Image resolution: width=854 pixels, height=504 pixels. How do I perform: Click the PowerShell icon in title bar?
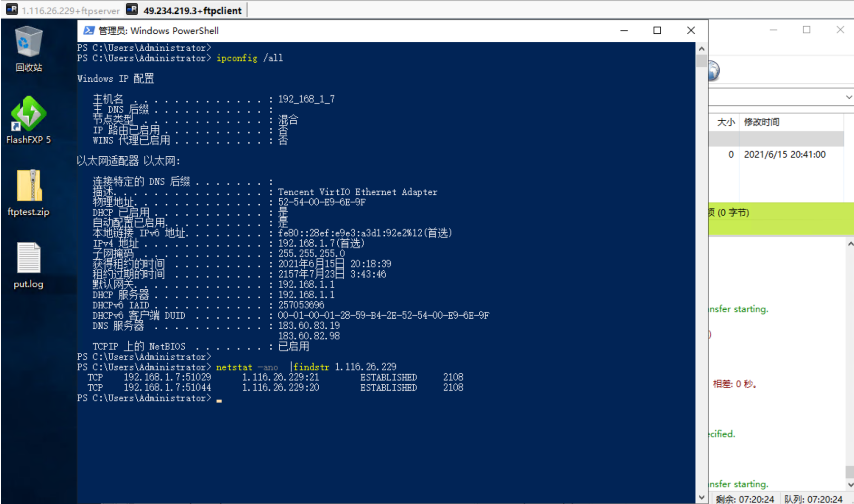[x=88, y=30]
